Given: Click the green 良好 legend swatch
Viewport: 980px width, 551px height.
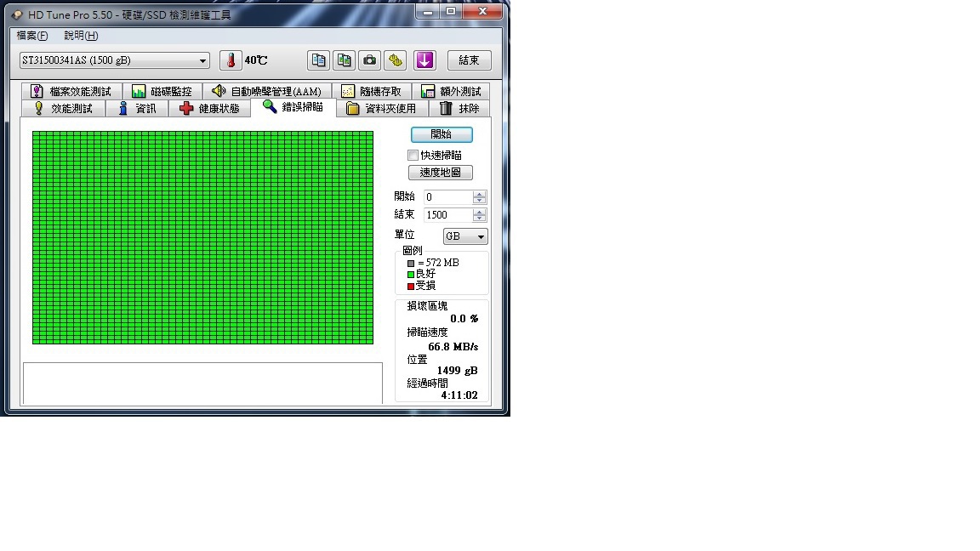Looking at the screenshot, I should 411,275.
